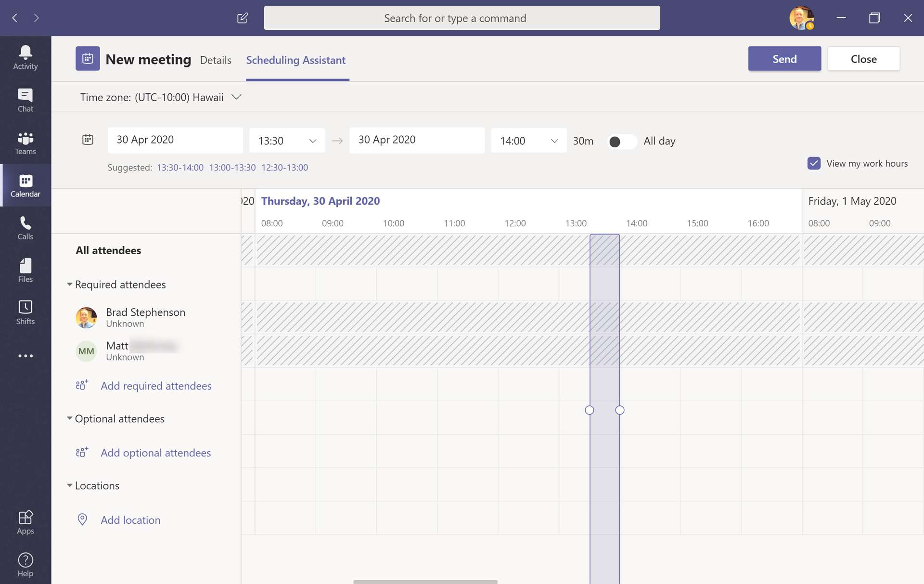This screenshot has height=584, width=924.
Task: Click Send to schedule meeting
Action: pyautogui.click(x=785, y=59)
